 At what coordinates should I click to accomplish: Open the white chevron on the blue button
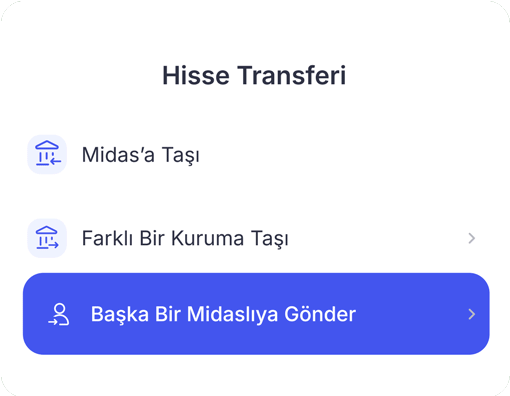click(471, 314)
